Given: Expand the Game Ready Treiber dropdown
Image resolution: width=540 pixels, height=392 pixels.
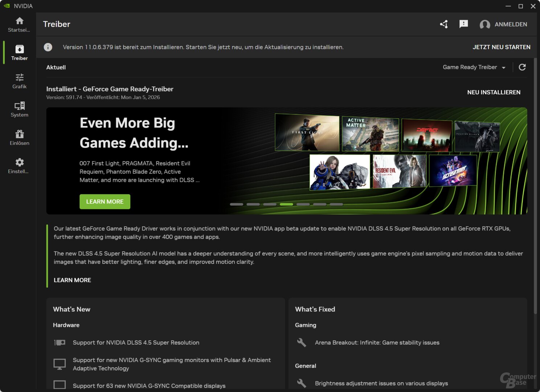Looking at the screenshot, I should point(474,67).
